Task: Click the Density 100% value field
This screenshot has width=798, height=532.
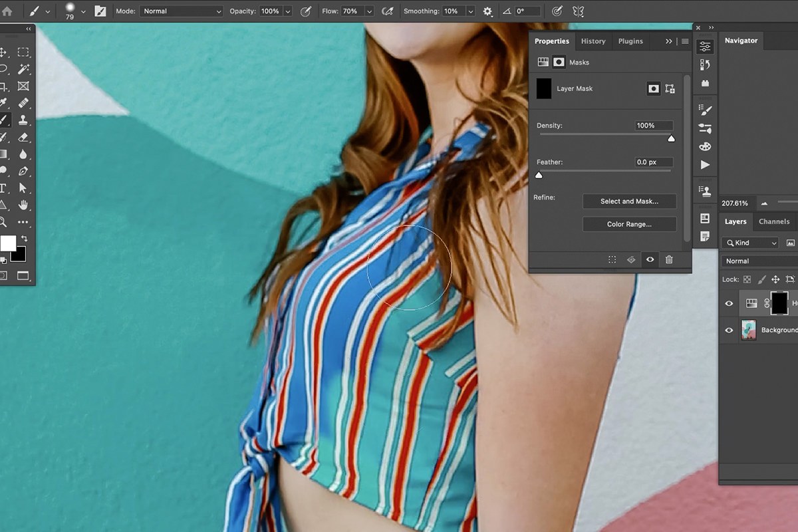Action: (654, 126)
